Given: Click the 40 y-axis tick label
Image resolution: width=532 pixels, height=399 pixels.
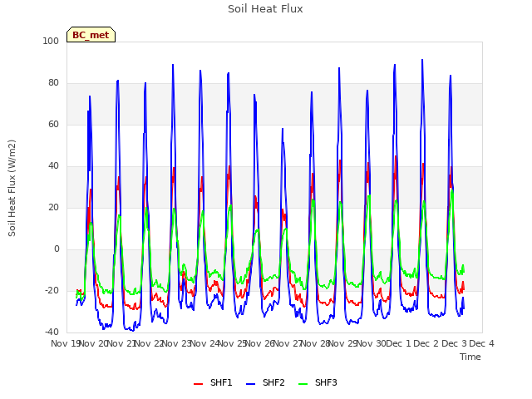Looking at the screenshot, I should pyautogui.click(x=53, y=166).
